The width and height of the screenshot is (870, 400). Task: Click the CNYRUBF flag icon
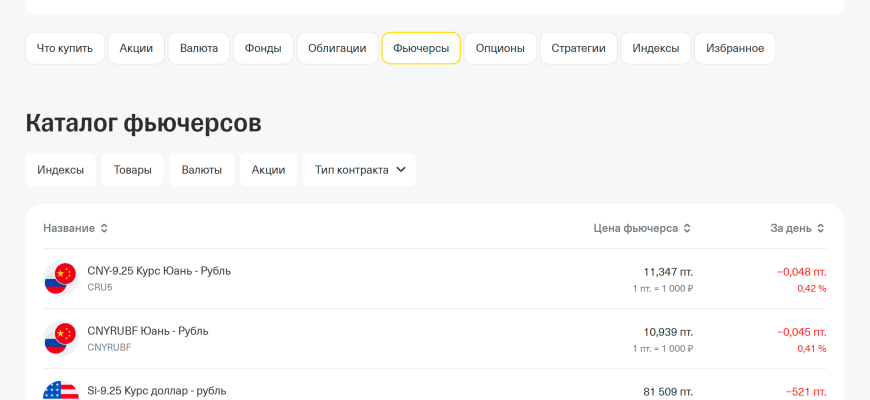[x=60, y=338]
